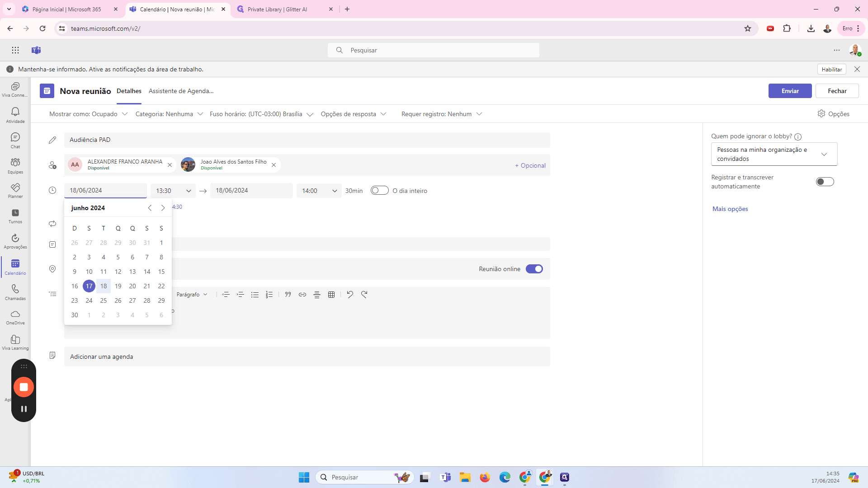Screen dimensions: 868x488
Task: Undo the last edit
Action: pos(350,295)
